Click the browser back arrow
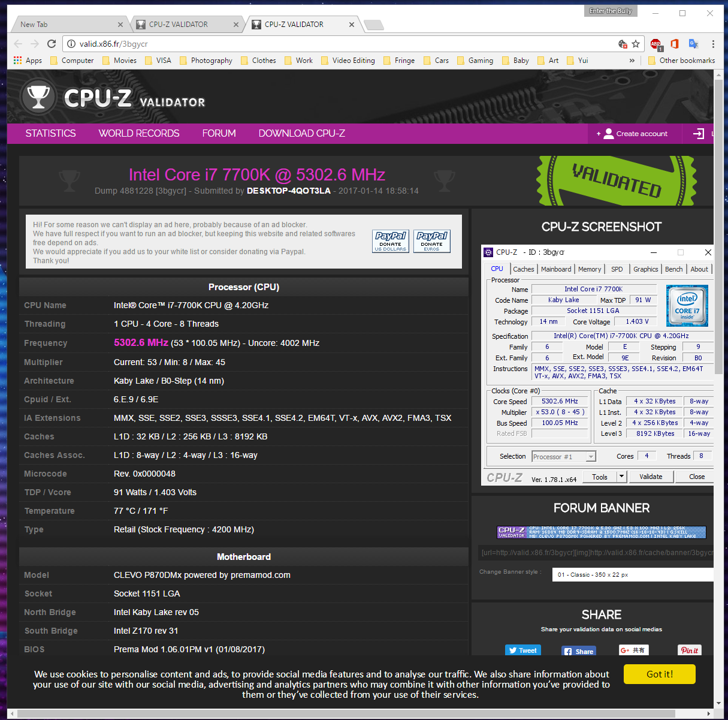 pyautogui.click(x=18, y=44)
